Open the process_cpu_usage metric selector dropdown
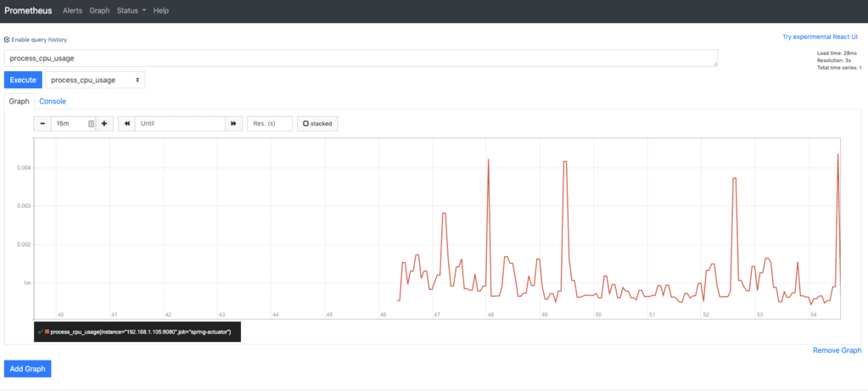 click(x=95, y=80)
